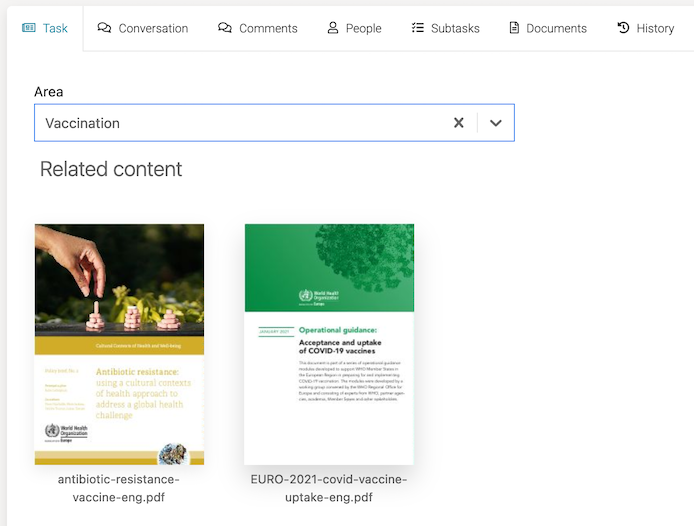The height and width of the screenshot is (526, 694).
Task: Click the Documents page icon
Action: 514,28
